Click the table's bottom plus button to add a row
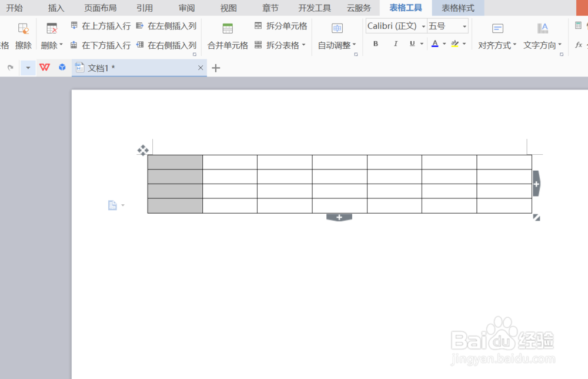This screenshot has width=588, height=379. point(339,217)
